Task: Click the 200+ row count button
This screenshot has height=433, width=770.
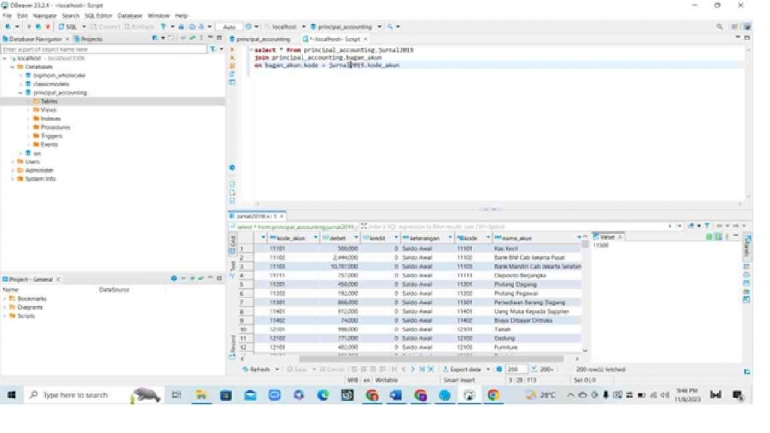Action: point(543,369)
